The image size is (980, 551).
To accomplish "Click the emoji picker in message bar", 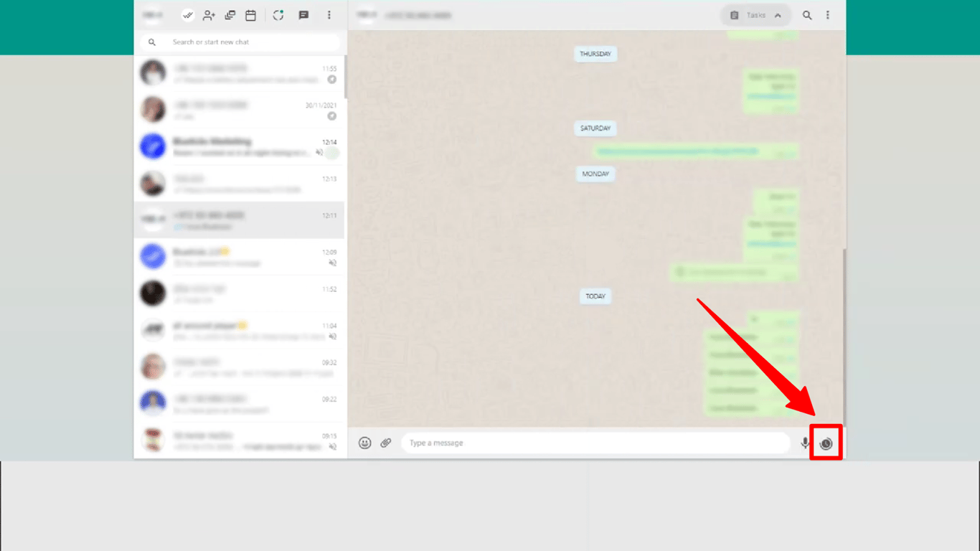I will pyautogui.click(x=364, y=443).
